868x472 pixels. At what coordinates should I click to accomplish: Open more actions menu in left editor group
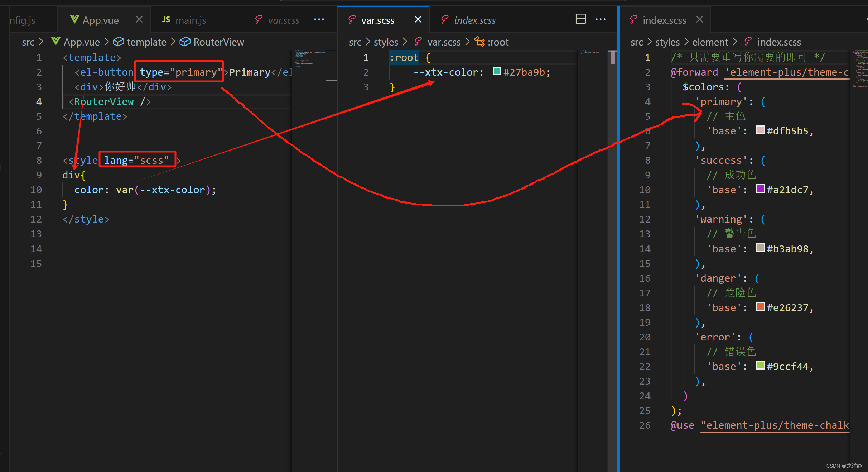[319, 19]
